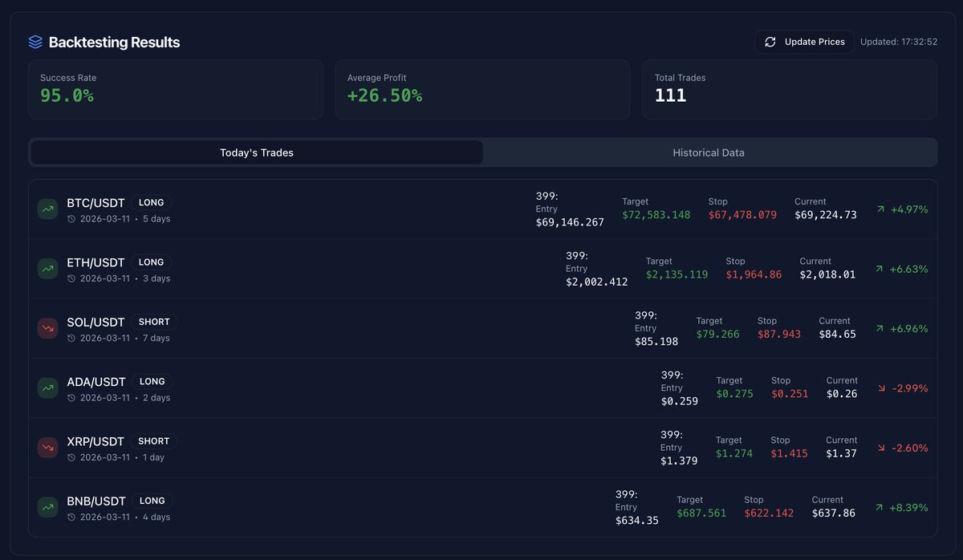Click the ETH/USDT uptrend icon
The width and height of the screenshot is (963, 560).
(48, 269)
